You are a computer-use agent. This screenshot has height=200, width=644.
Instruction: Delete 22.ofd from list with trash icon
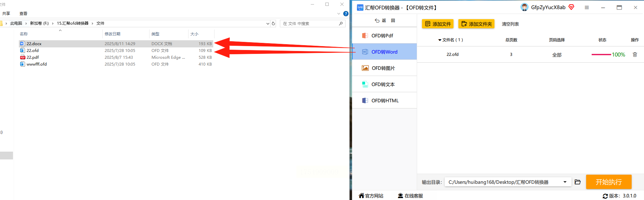point(635,55)
